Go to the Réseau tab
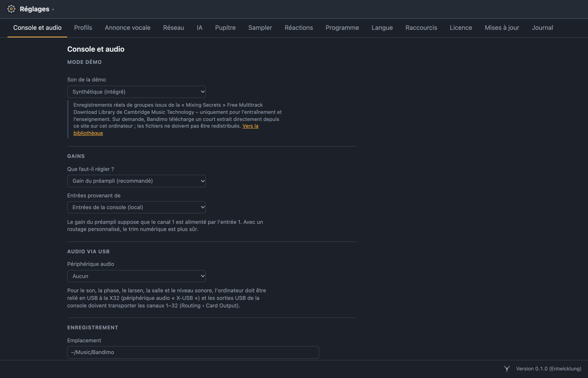 [x=173, y=28]
